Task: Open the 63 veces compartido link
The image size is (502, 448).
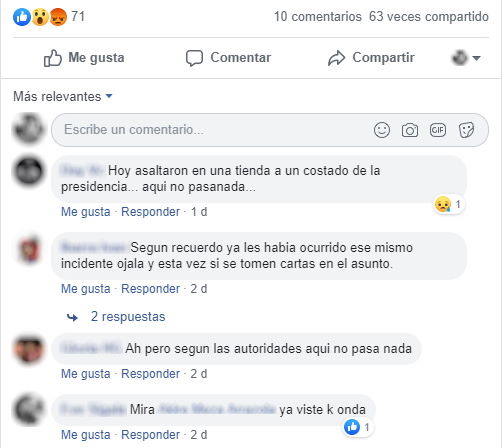Action: (429, 16)
